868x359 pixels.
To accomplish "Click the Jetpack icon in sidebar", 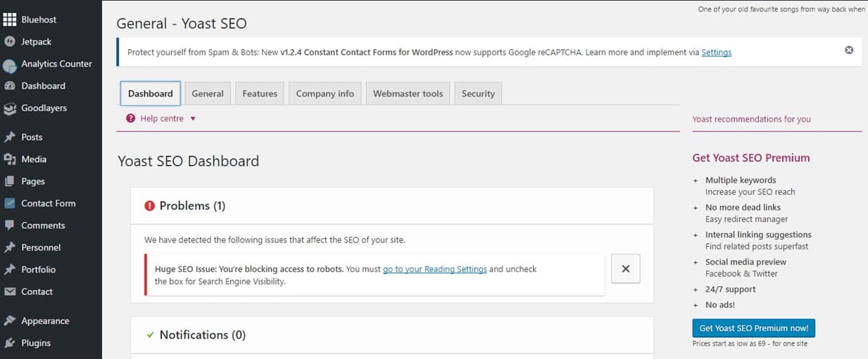I will [x=10, y=42].
